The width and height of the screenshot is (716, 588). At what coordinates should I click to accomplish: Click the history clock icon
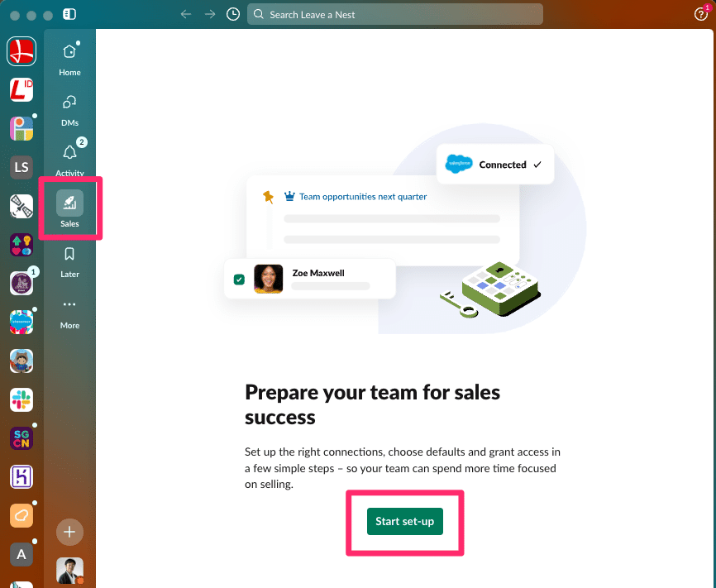click(233, 14)
